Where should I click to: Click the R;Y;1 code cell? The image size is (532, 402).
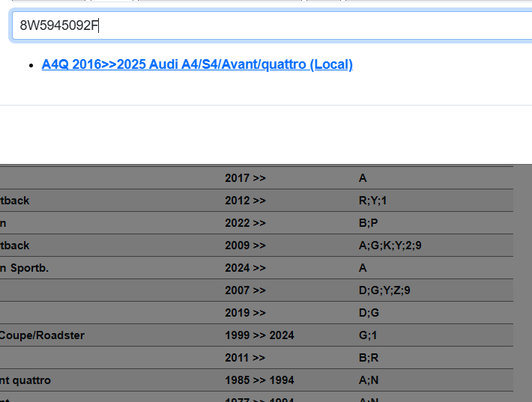[372, 201]
